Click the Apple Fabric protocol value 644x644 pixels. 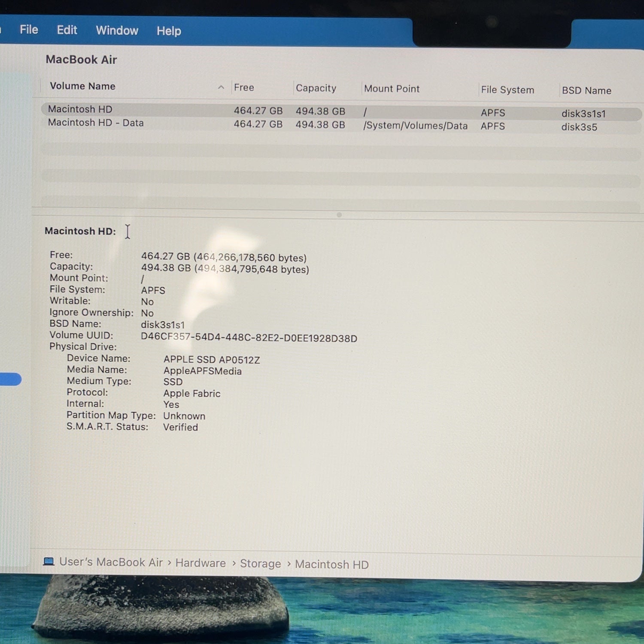click(192, 393)
